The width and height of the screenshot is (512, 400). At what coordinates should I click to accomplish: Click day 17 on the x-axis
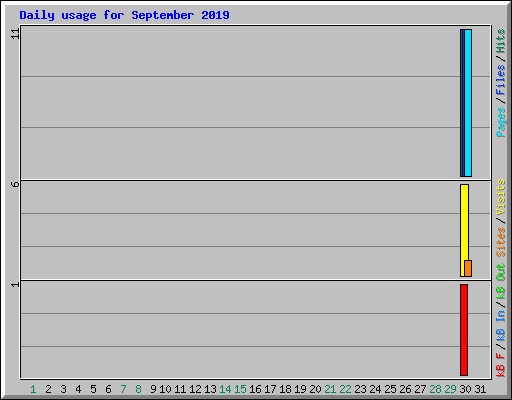click(270, 389)
